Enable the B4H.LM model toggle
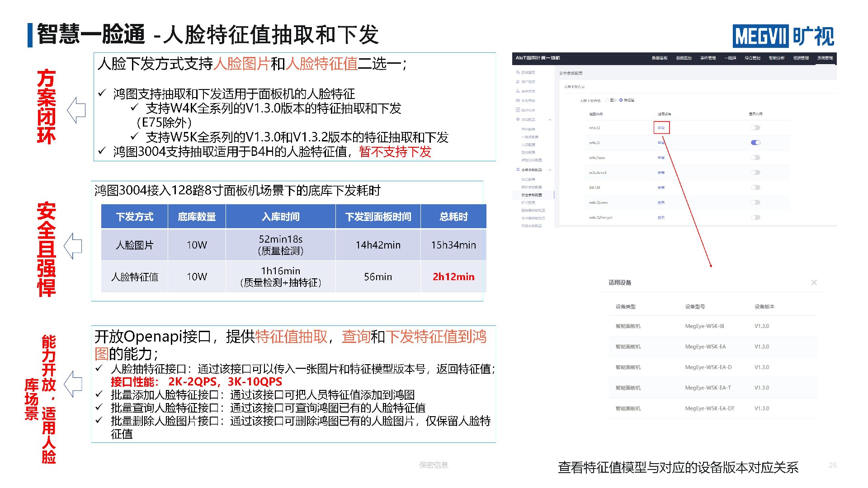 755,188
